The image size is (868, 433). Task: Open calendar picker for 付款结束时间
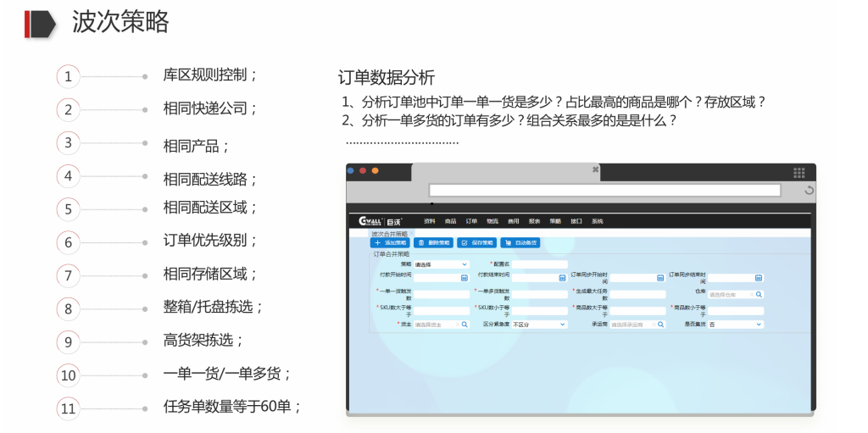click(x=562, y=278)
